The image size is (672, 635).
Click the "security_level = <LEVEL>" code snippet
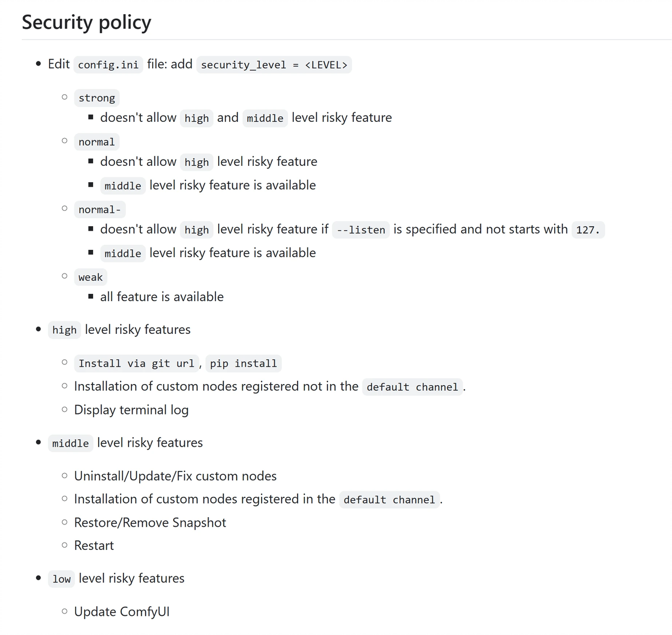tap(274, 65)
